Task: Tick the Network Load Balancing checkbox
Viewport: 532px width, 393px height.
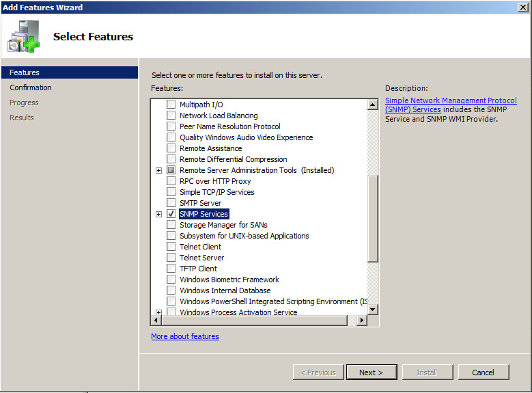Action: point(171,116)
